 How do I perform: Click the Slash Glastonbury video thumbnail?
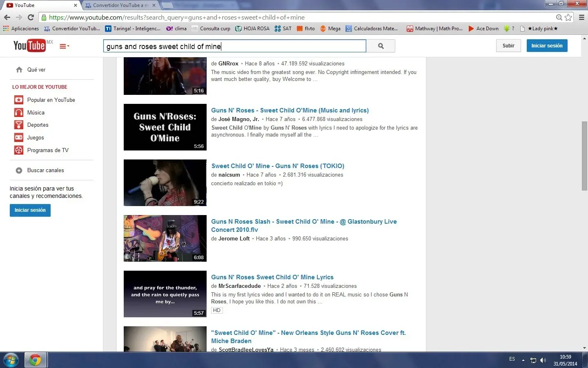(x=165, y=238)
